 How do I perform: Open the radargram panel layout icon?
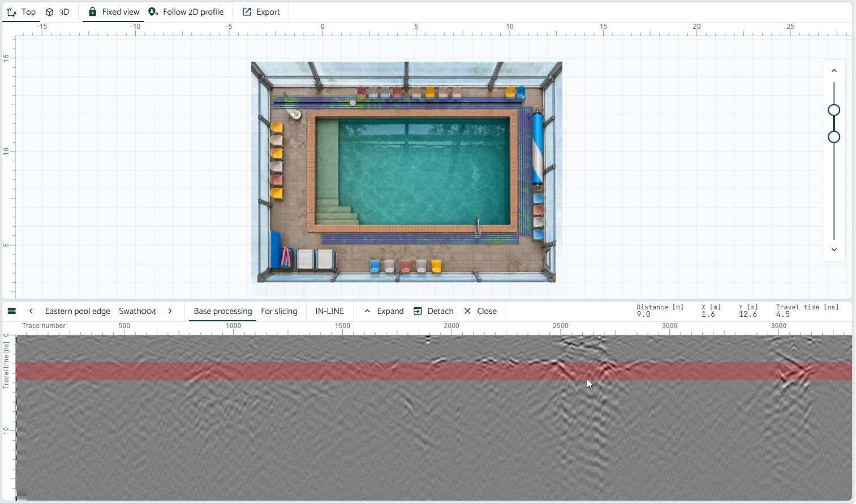[12, 311]
